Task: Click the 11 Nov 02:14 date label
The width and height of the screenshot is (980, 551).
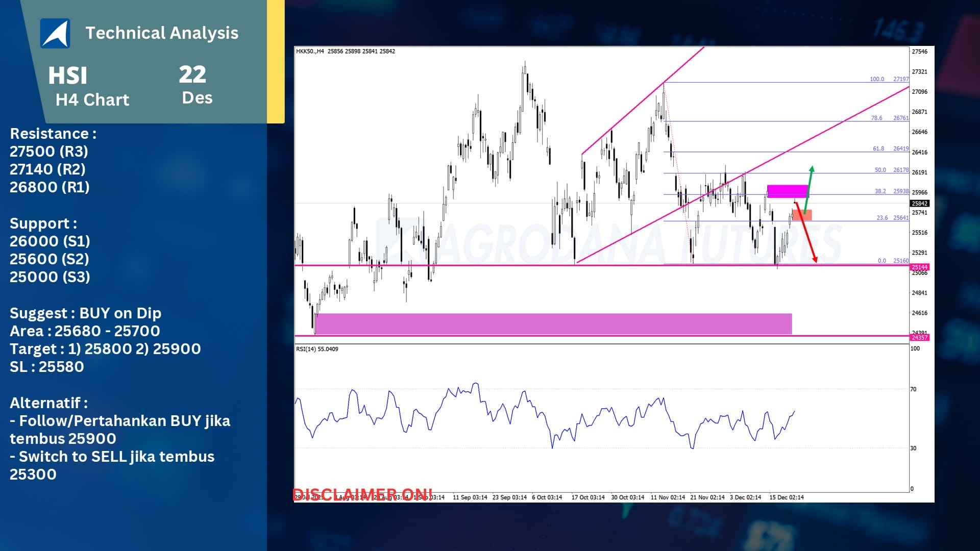Action: click(668, 497)
